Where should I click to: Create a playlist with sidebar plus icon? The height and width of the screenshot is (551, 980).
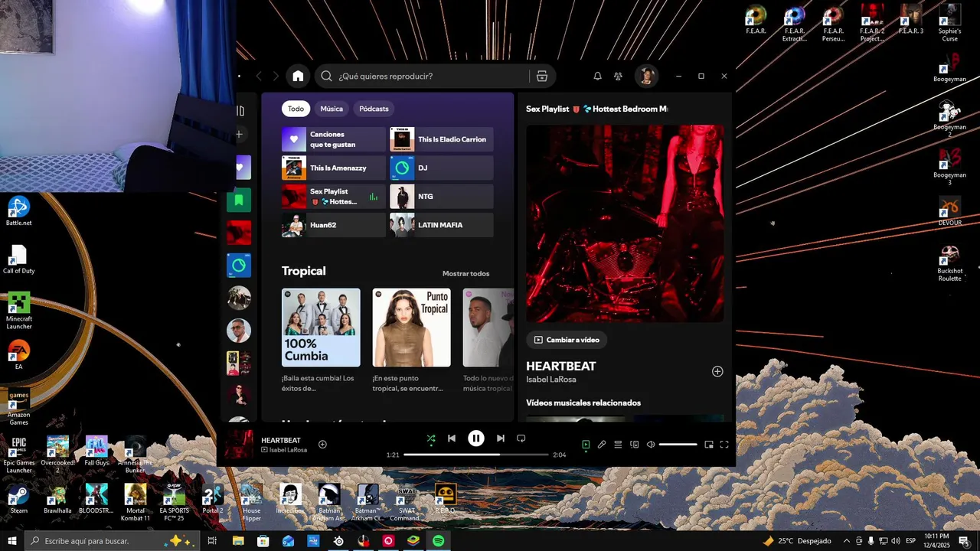239,135
